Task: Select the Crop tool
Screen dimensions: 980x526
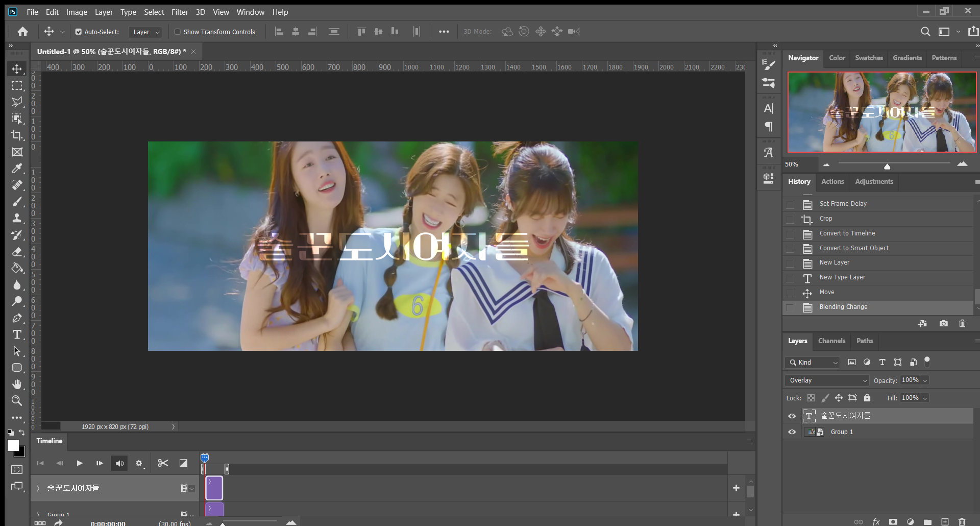Action: tap(17, 135)
